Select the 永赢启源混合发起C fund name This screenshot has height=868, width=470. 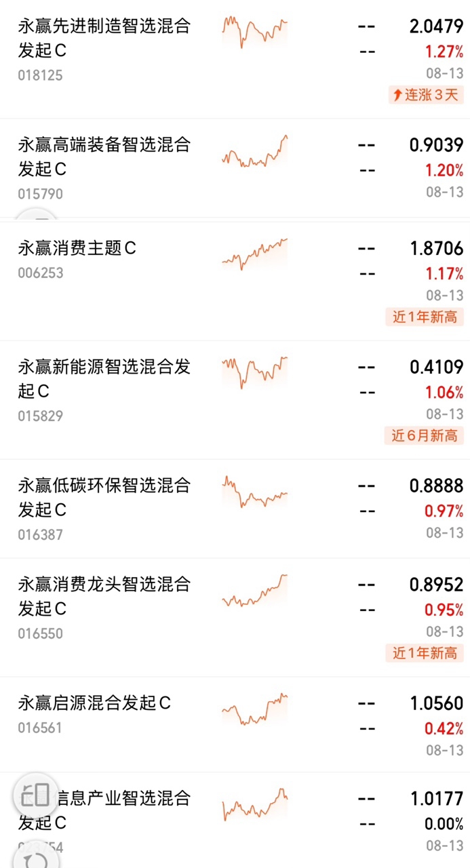click(94, 703)
